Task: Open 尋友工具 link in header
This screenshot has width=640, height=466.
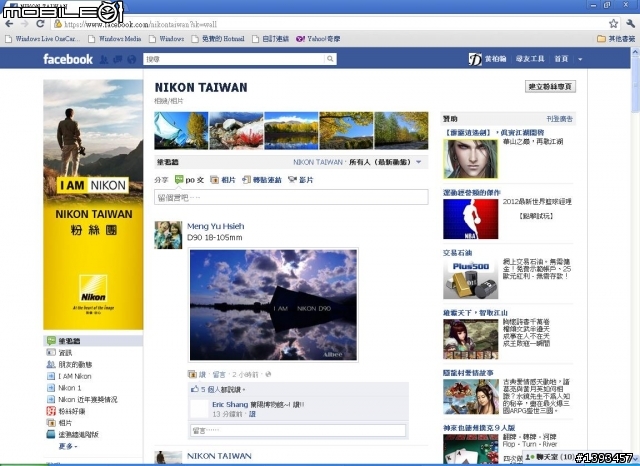Action: click(x=530, y=59)
